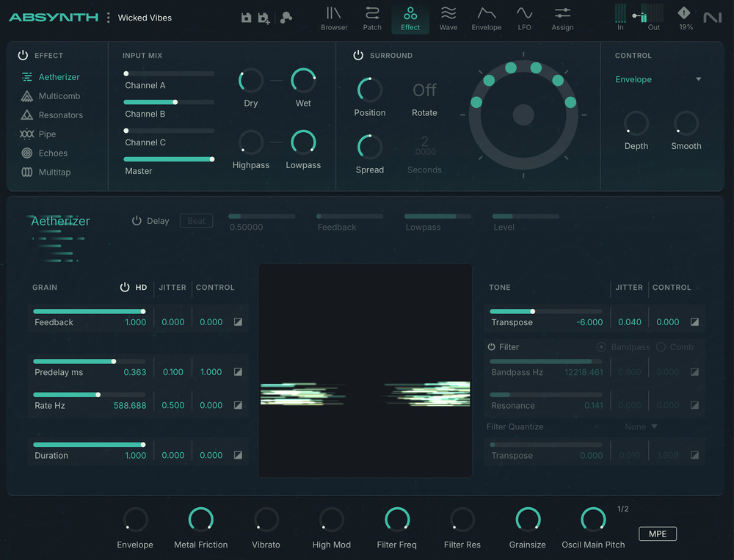This screenshot has height=560, width=734.
Task: Click the surround Position knob
Action: pos(370,90)
